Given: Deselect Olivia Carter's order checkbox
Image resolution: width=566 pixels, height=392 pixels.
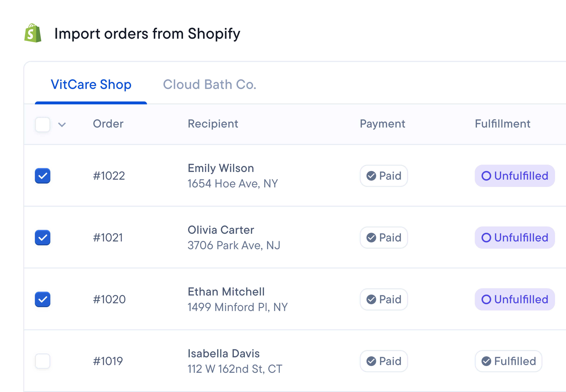Looking at the screenshot, I should (x=42, y=237).
